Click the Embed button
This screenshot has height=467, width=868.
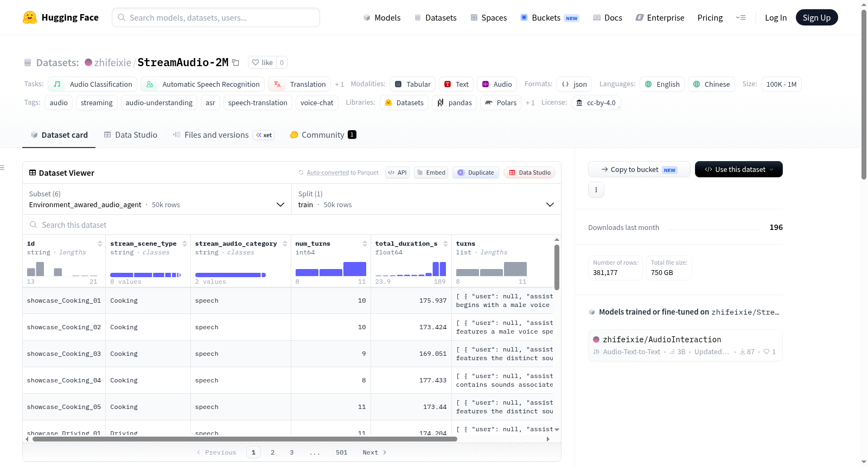point(430,172)
